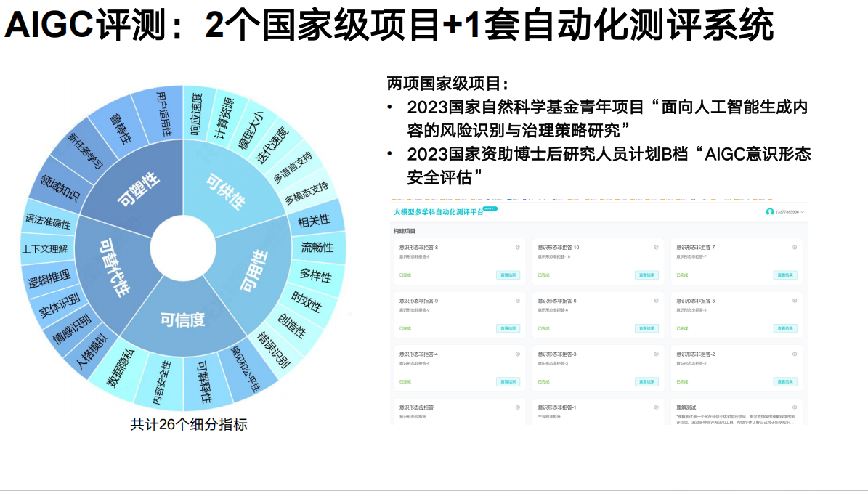Image resolution: width=868 pixels, height=491 pixels.
Task: Click the 计算资源 outer ring segment
Action: tap(224, 118)
